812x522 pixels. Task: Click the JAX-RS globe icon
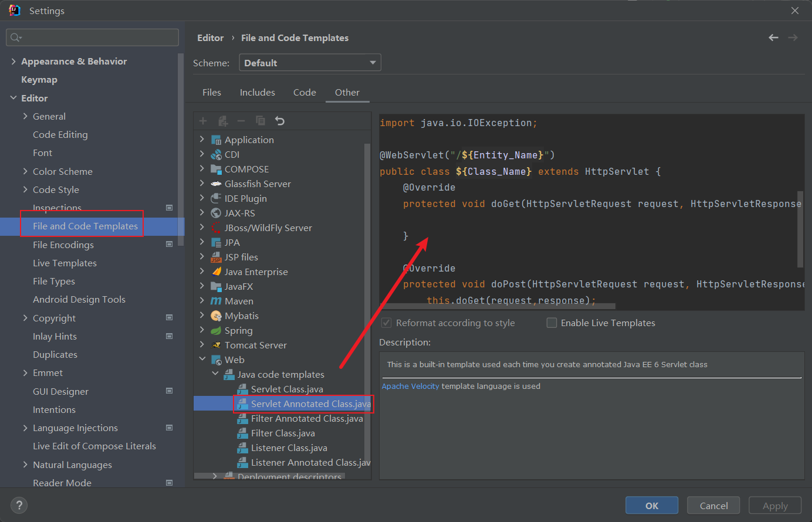click(x=216, y=213)
